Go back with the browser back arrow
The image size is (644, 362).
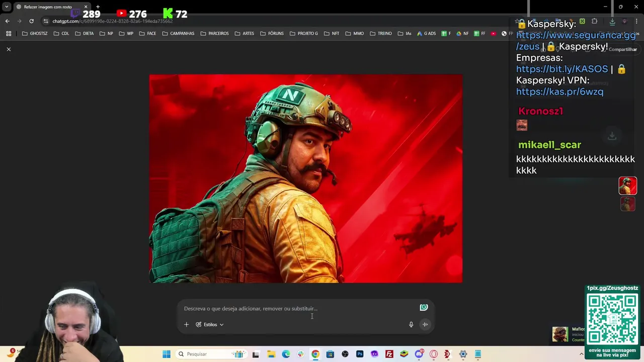[7, 21]
